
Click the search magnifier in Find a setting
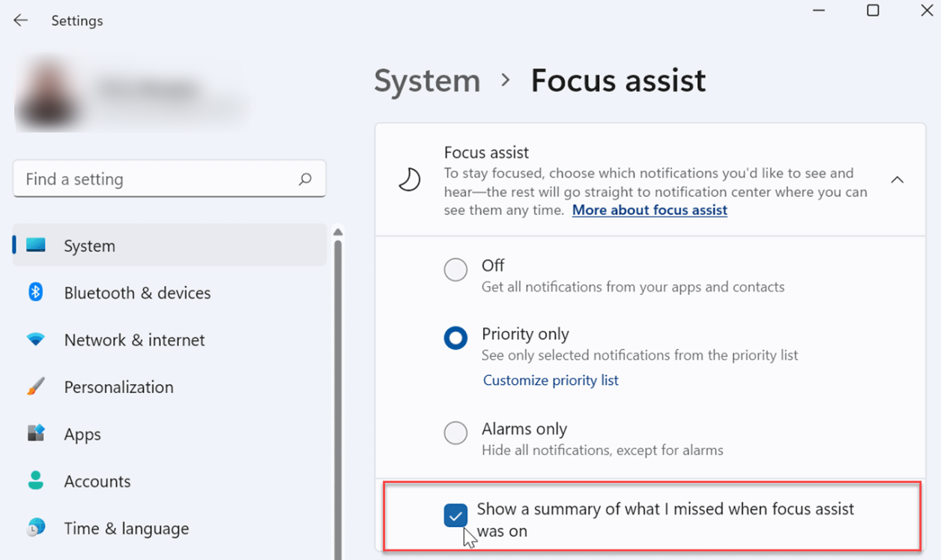[305, 179]
